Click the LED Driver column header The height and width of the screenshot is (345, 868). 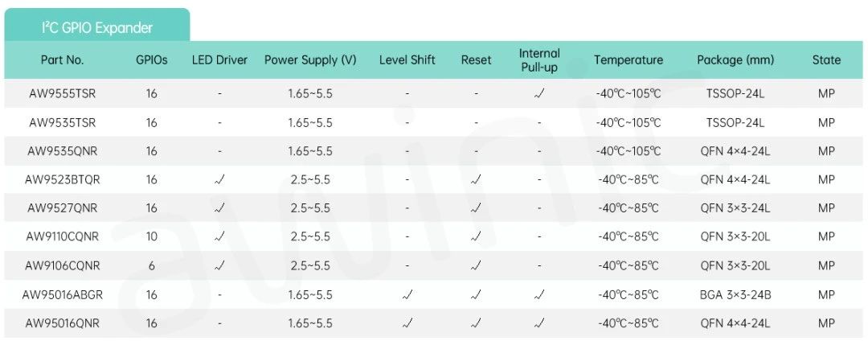pos(219,60)
